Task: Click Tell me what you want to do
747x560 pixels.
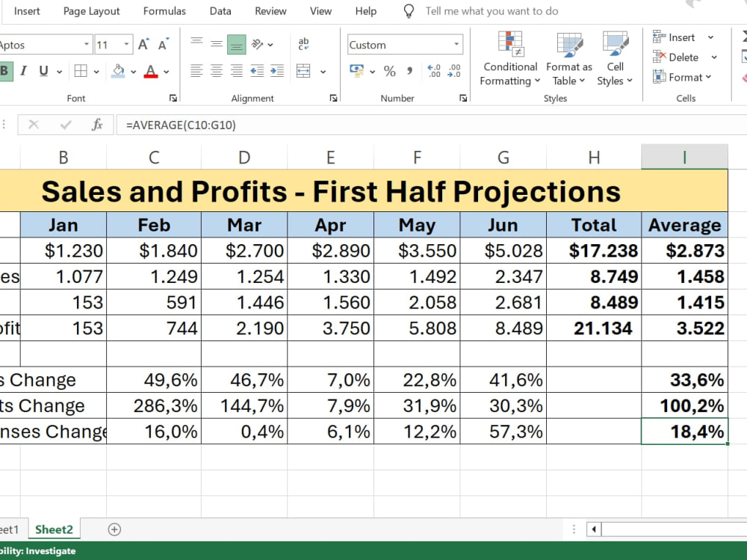Action: pyautogui.click(x=492, y=11)
